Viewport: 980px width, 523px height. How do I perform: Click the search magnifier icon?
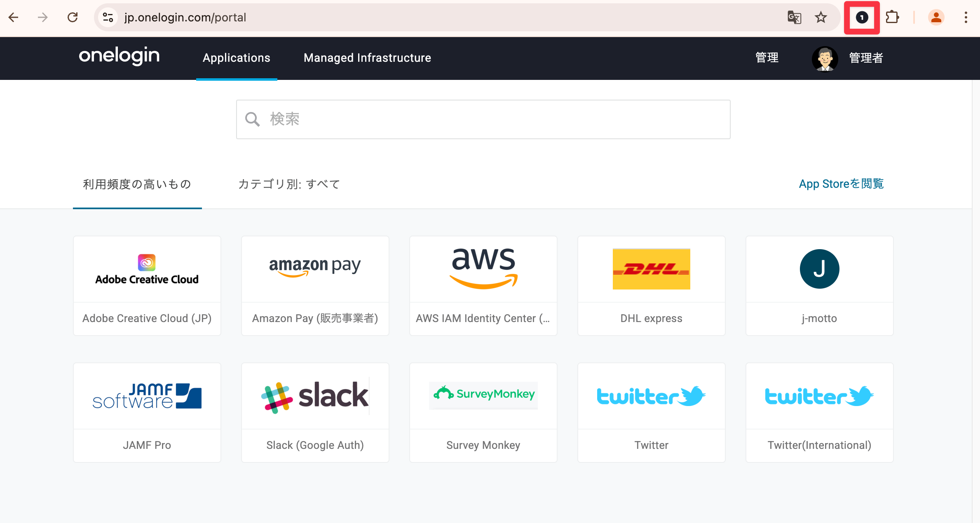tap(252, 119)
